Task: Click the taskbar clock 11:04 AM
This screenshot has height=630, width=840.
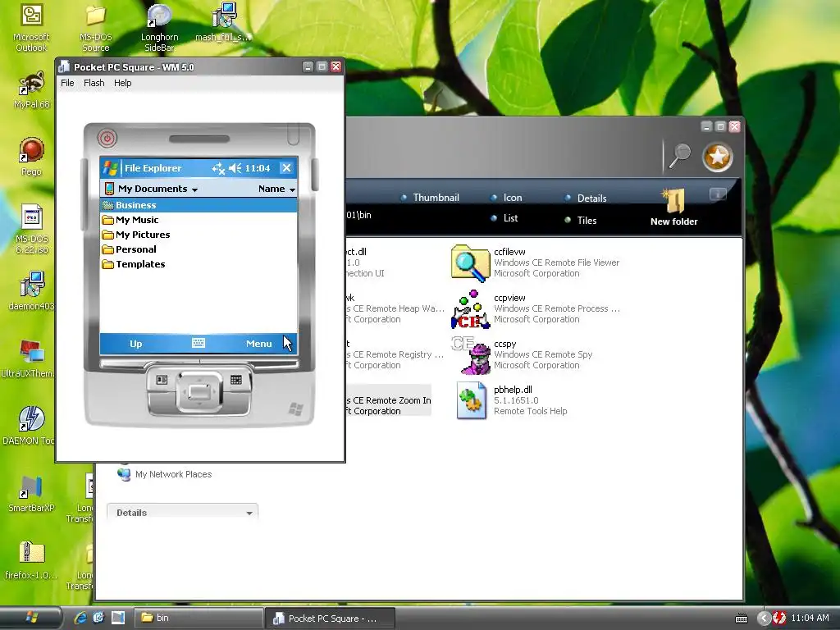Action: coord(810,618)
